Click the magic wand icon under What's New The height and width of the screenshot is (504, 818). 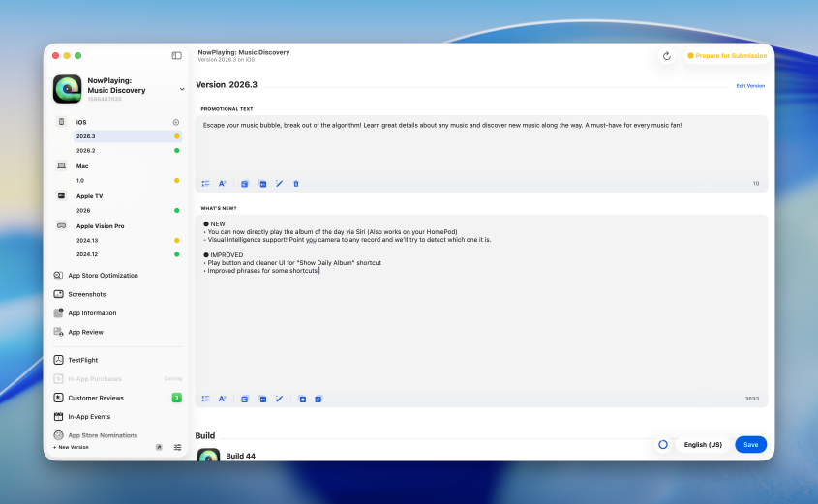coord(279,399)
